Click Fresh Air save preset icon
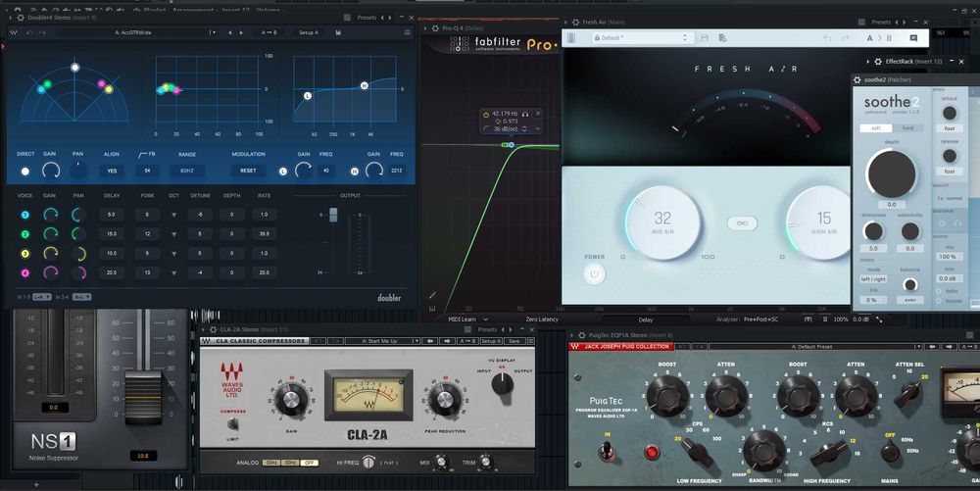The height and width of the screenshot is (491, 980). pos(705,38)
